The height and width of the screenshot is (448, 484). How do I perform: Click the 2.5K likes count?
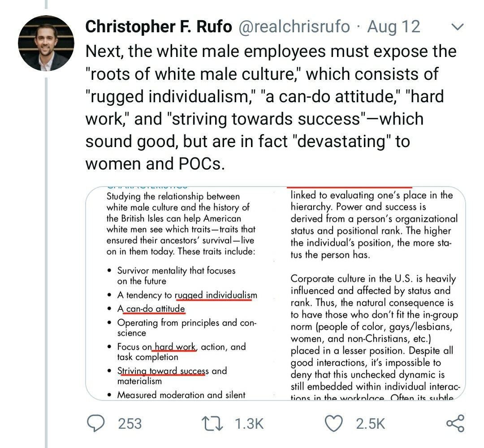tap(370, 423)
